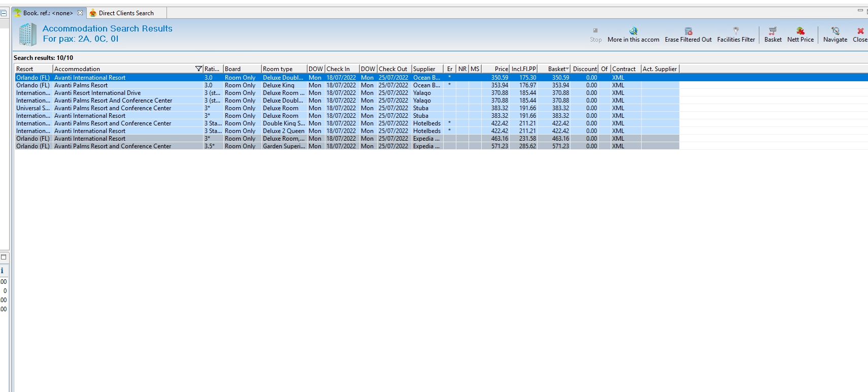868x392 pixels.
Task: Click the hotel building icon beside the title
Action: tap(27, 35)
